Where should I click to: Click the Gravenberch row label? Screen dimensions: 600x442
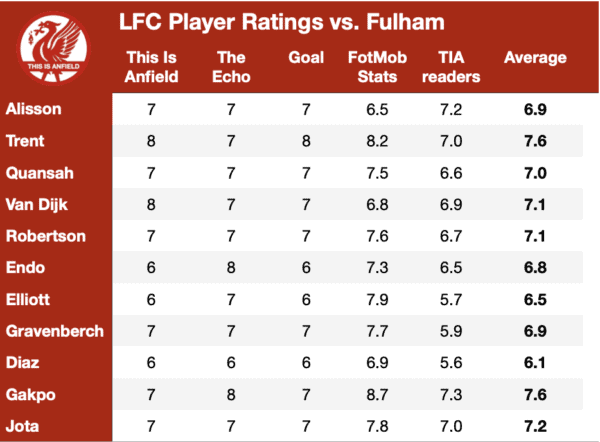[55, 331]
